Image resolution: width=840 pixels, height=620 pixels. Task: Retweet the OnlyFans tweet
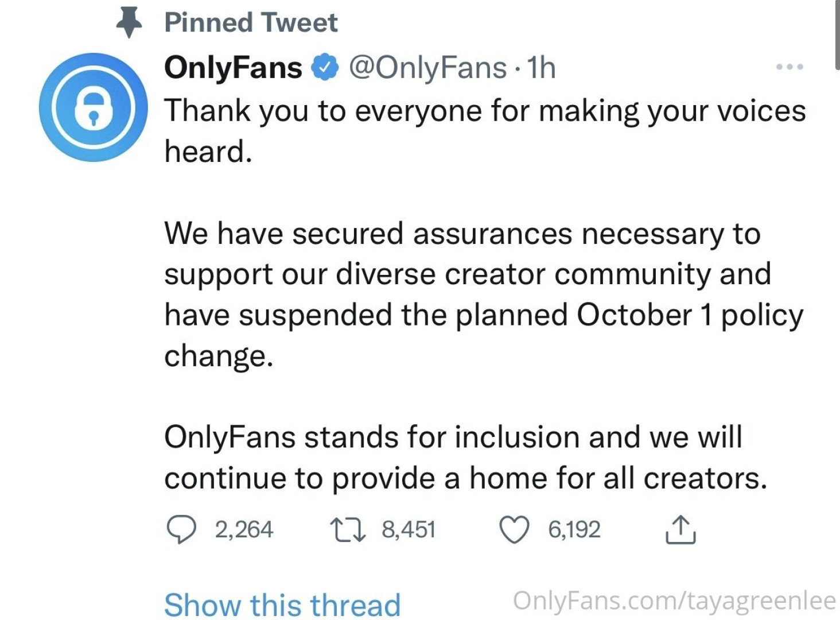click(x=348, y=529)
